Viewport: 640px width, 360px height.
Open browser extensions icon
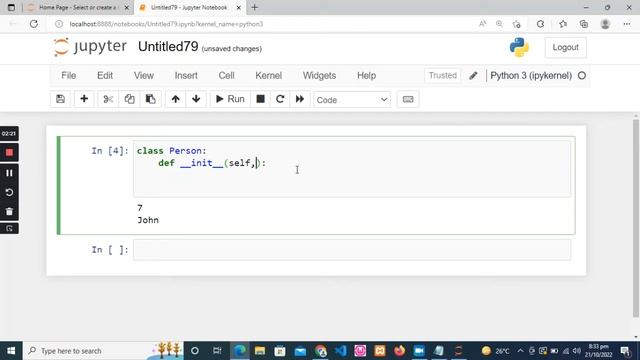point(540,24)
